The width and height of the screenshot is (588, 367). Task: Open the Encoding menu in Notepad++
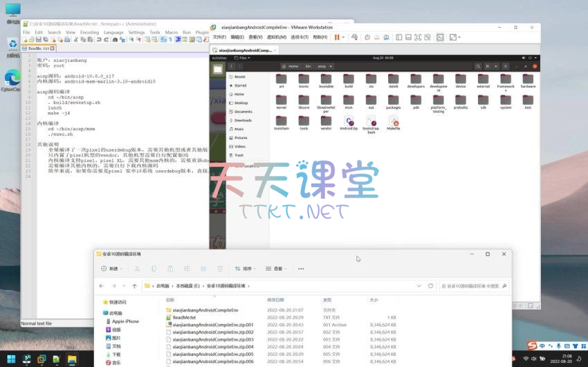89,32
